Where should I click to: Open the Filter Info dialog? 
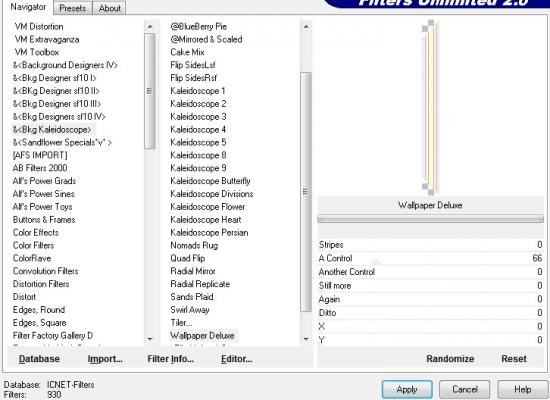pos(170,359)
